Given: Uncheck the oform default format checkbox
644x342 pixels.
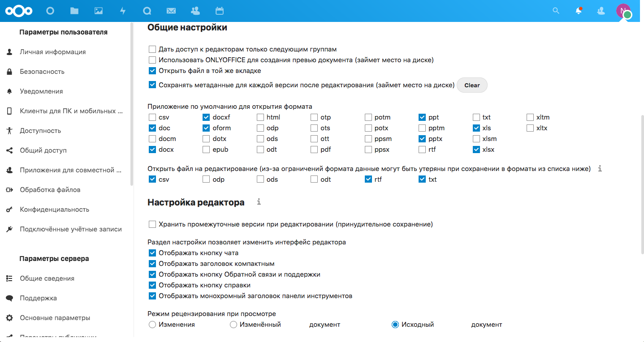Looking at the screenshot, I should click(206, 128).
